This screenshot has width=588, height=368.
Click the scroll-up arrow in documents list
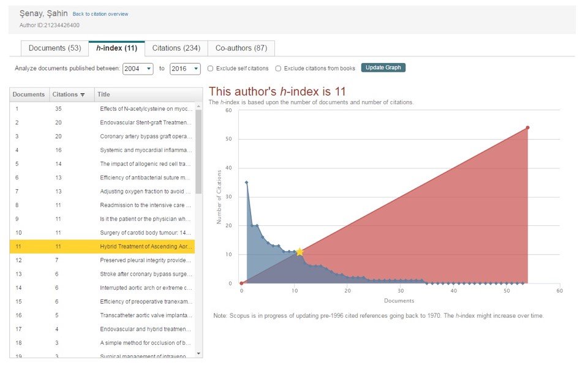198,107
